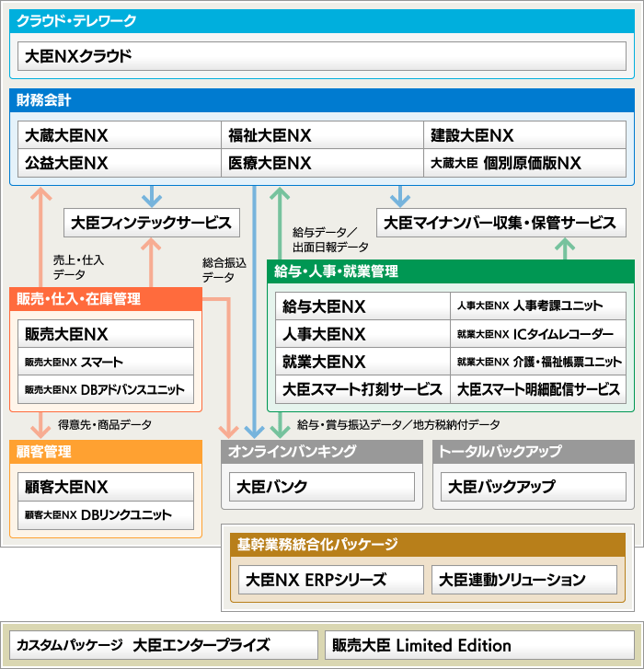Open the 顧客大臣NX product box

point(106,487)
